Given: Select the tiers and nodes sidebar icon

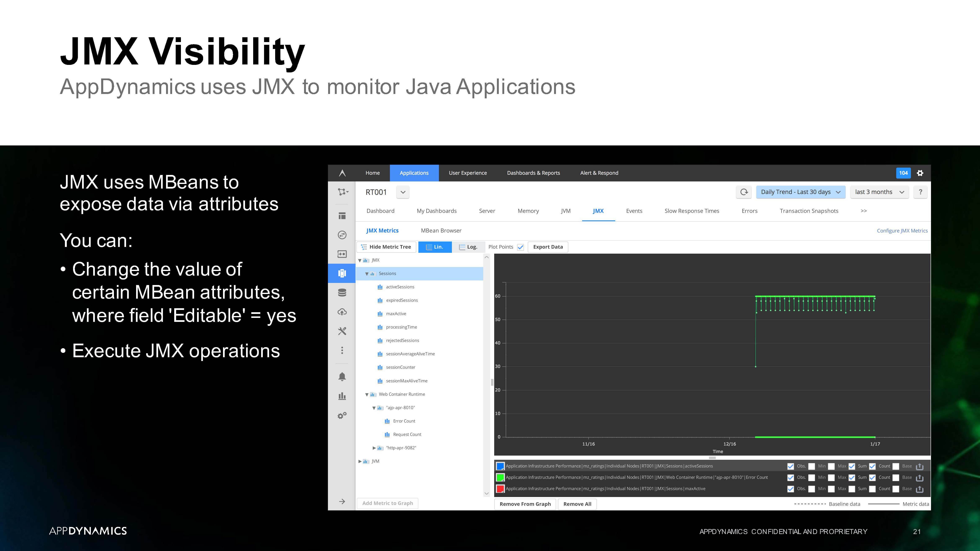Looking at the screenshot, I should [342, 273].
